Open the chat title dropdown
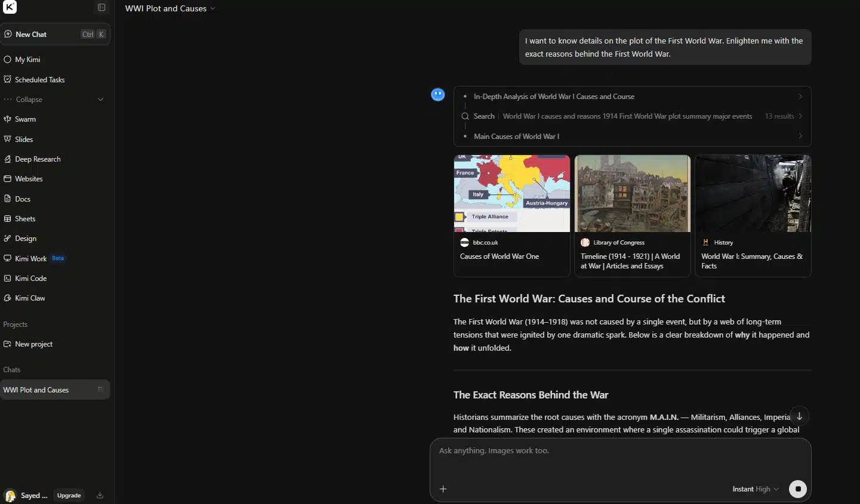The image size is (860, 504). [170, 8]
